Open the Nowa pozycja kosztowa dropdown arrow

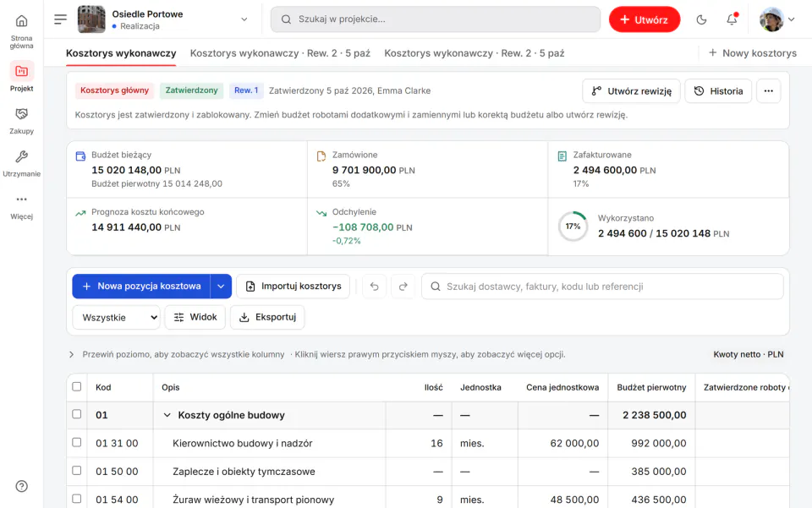click(x=221, y=287)
